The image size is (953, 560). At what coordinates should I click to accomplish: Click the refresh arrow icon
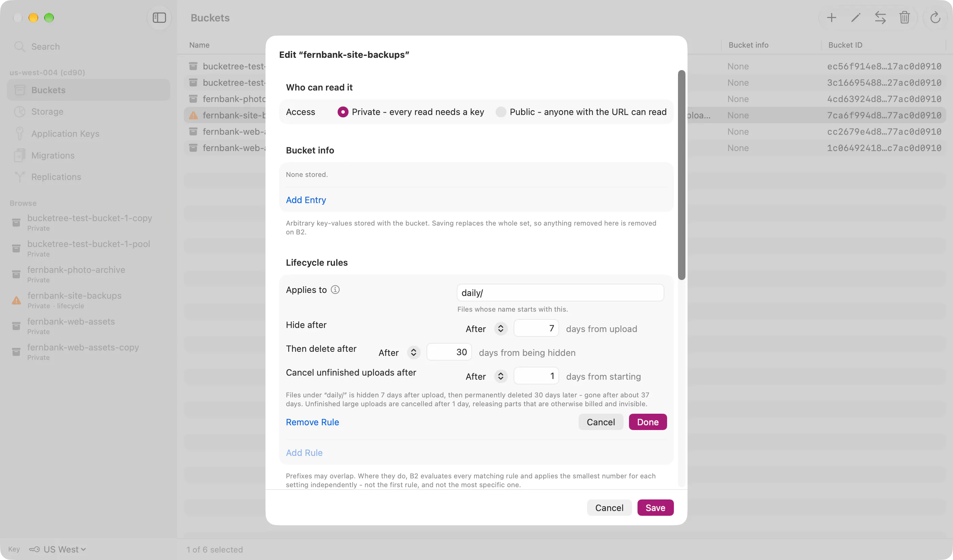935,17
